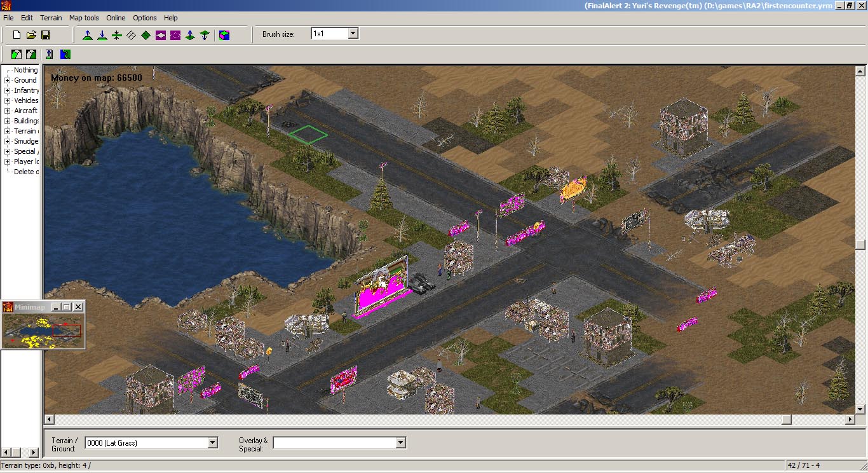Open the Terrain / Ground dropdown

[212, 442]
